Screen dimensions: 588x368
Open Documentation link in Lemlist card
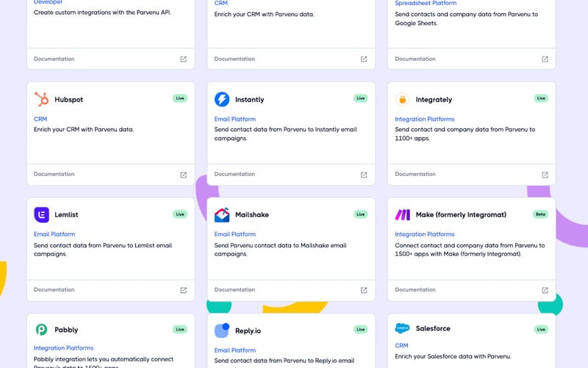pos(54,289)
